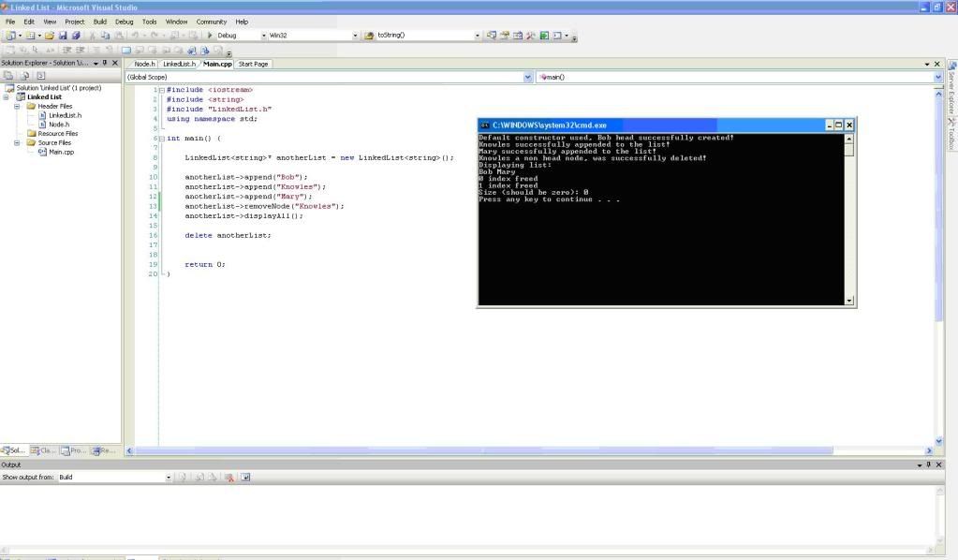Click the Open File folder icon

pyautogui.click(x=50, y=36)
